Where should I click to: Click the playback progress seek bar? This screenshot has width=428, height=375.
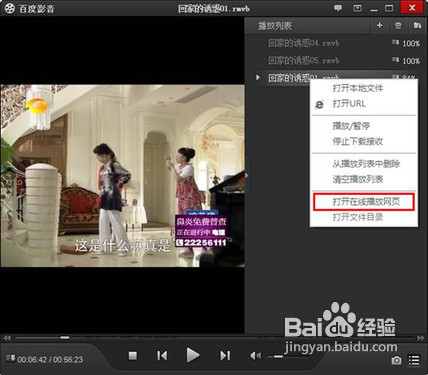213,338
